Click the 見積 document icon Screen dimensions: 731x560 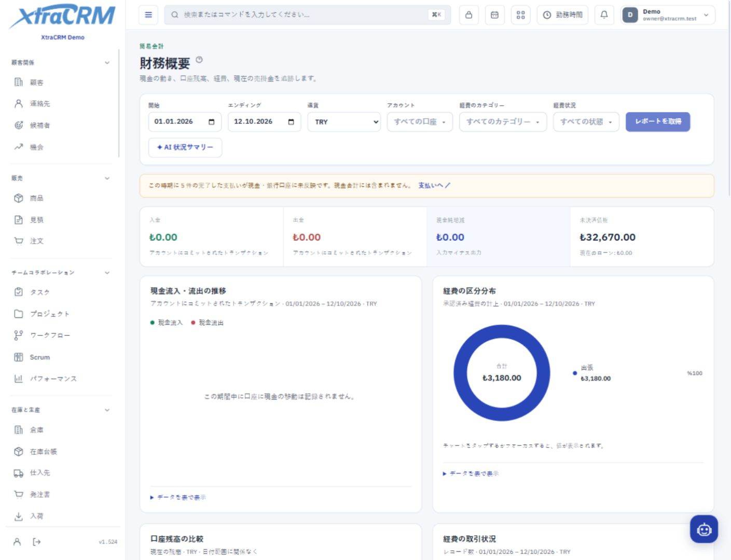(x=19, y=220)
